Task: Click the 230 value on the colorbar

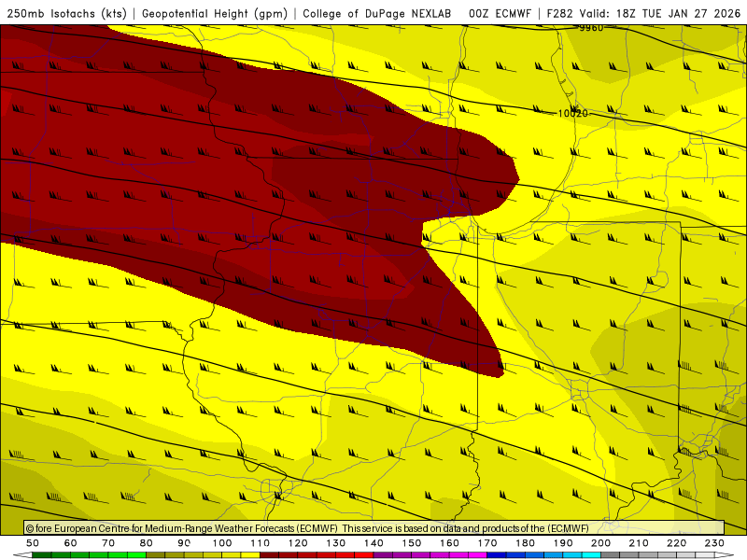Action: [714, 543]
